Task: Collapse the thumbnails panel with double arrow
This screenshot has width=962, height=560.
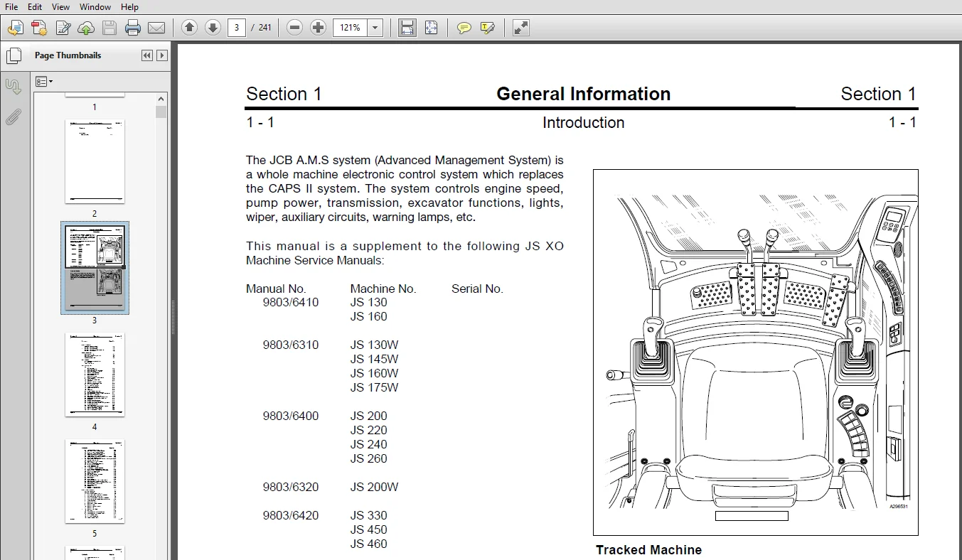Action: click(147, 55)
